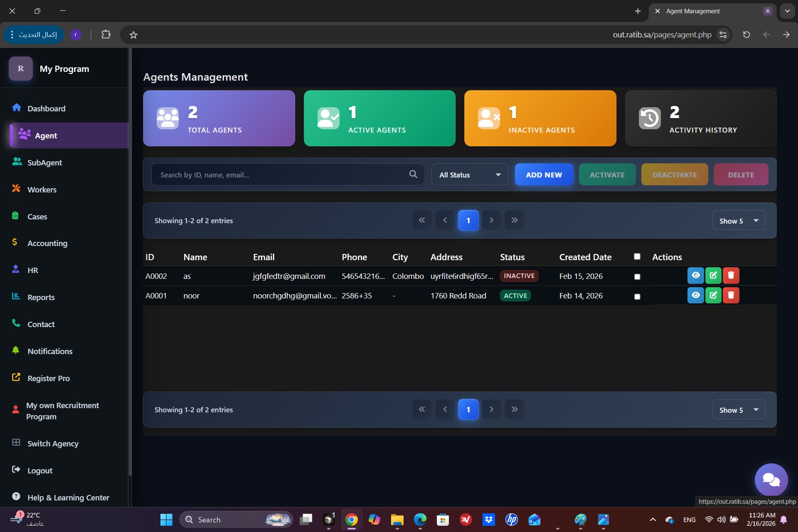
Task: Go to first page in bottom pagination
Action: click(x=422, y=409)
